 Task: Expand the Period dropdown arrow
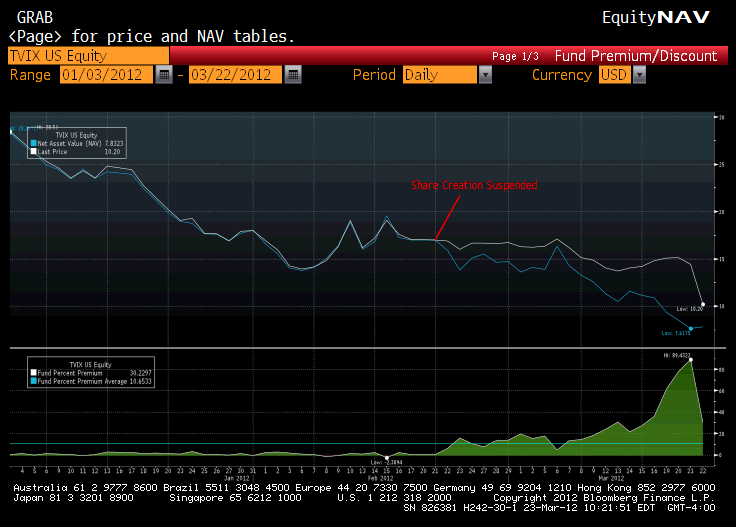[485, 75]
